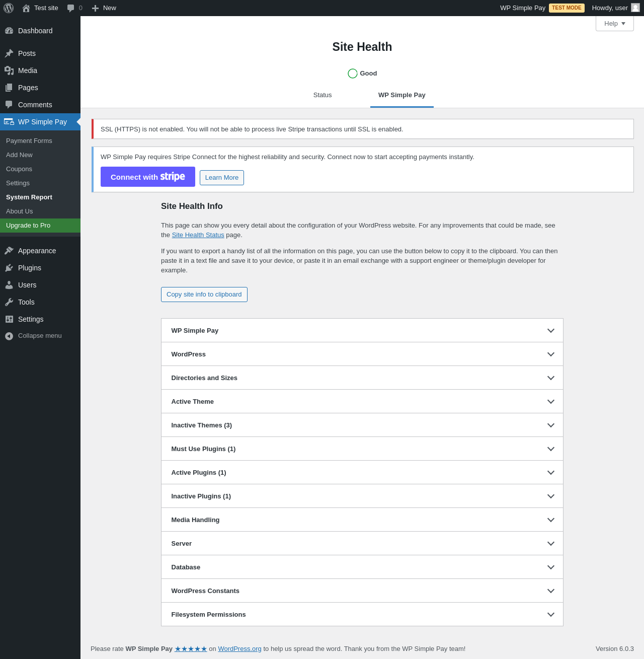
Task: Click the Plugins plug icon
Action: (x=9, y=268)
